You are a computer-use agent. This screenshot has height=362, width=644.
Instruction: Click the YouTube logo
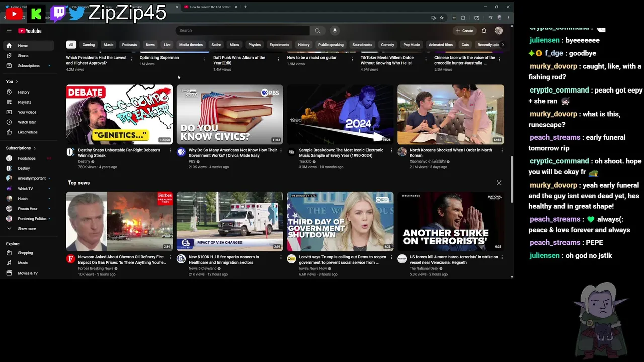click(30, 31)
